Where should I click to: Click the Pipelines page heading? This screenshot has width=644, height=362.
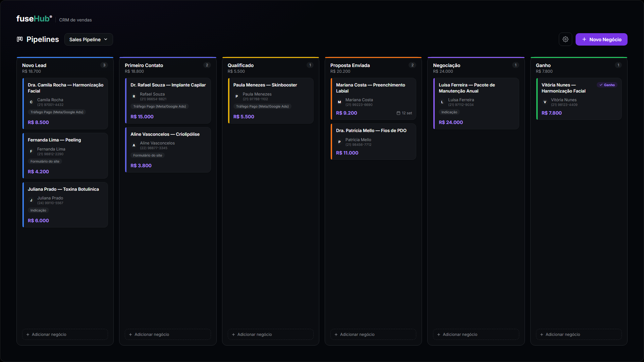(x=43, y=39)
